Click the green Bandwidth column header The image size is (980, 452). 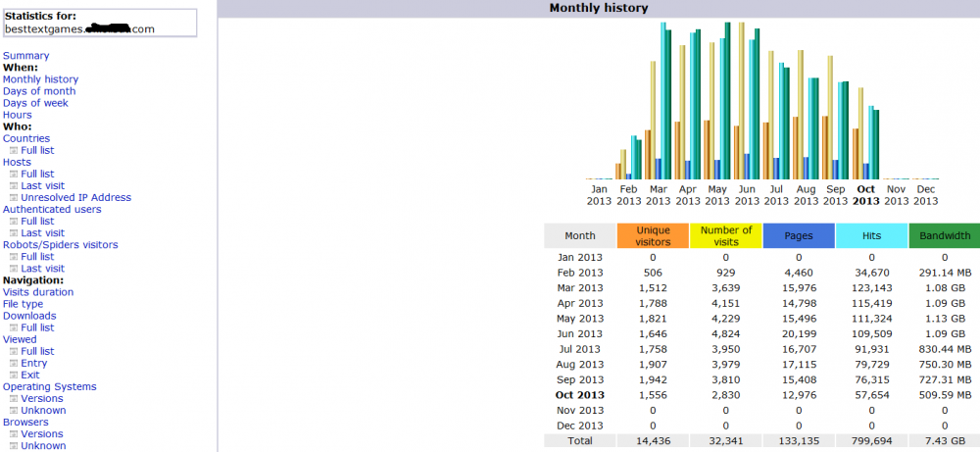click(x=945, y=236)
